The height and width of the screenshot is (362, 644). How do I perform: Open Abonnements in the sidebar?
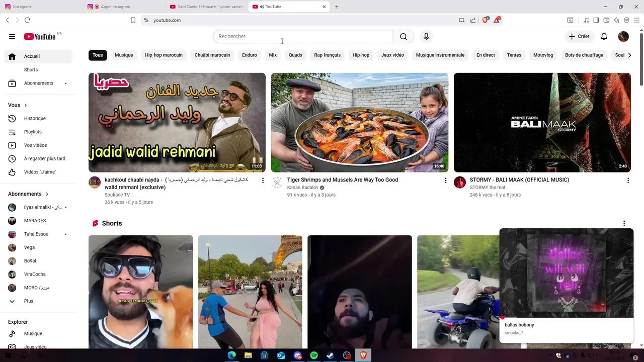pos(38,83)
